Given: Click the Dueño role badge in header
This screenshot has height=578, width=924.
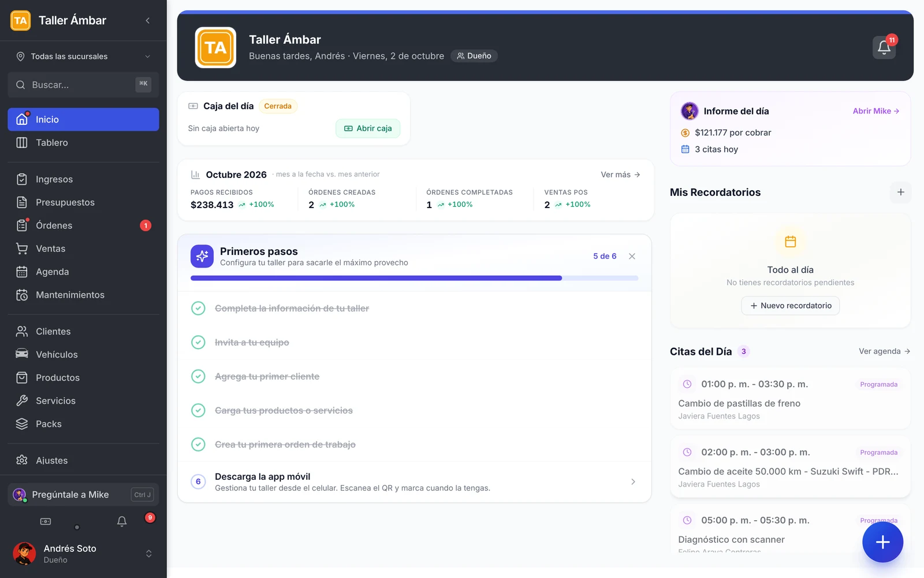Looking at the screenshot, I should point(474,56).
